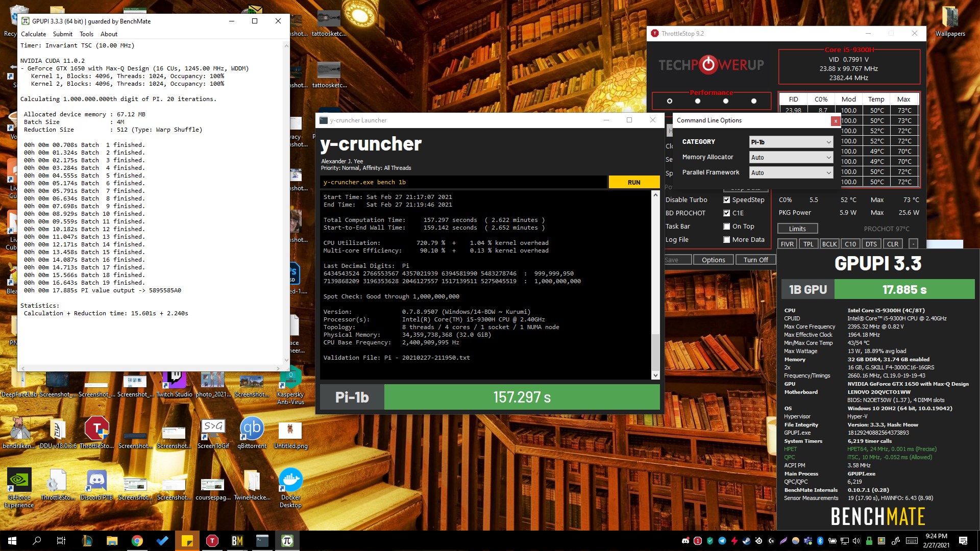Image resolution: width=980 pixels, height=551 pixels.
Task: Open Discord tray icon
Action: (685, 541)
